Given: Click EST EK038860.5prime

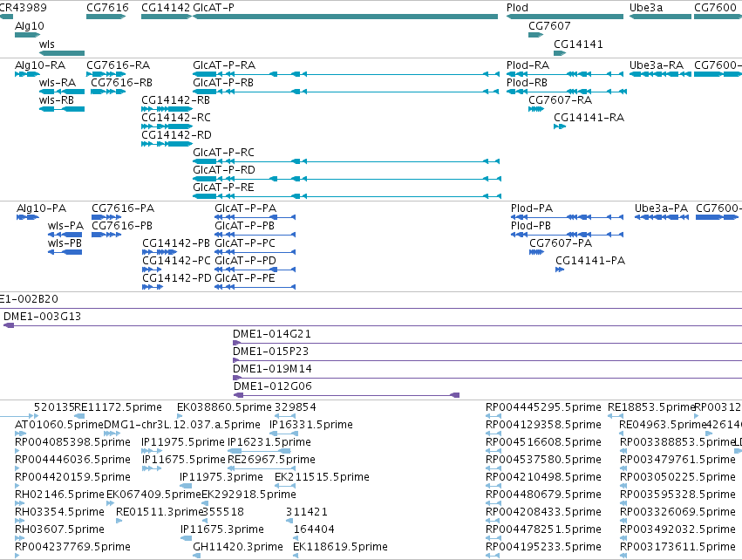Looking at the screenshot, I should tap(224, 407).
